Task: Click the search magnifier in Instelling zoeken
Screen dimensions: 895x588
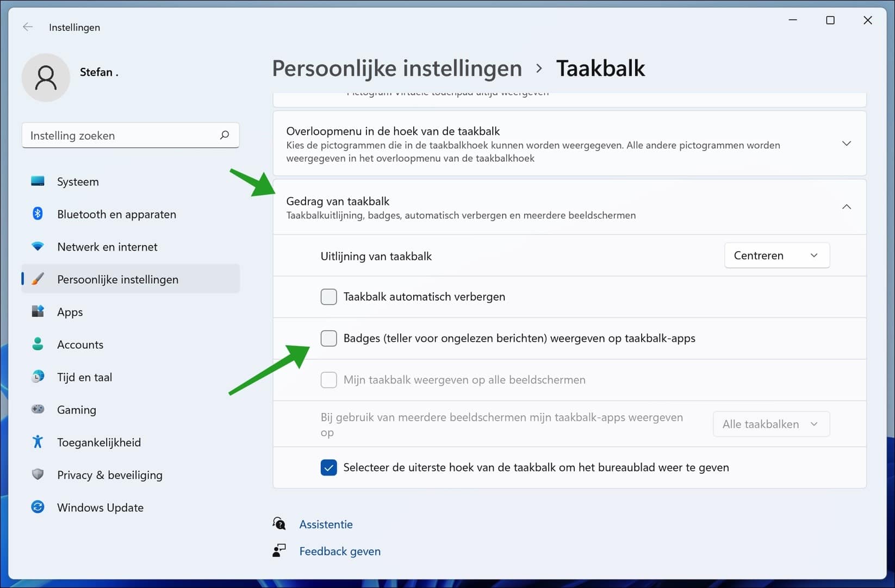Action: [x=224, y=135]
